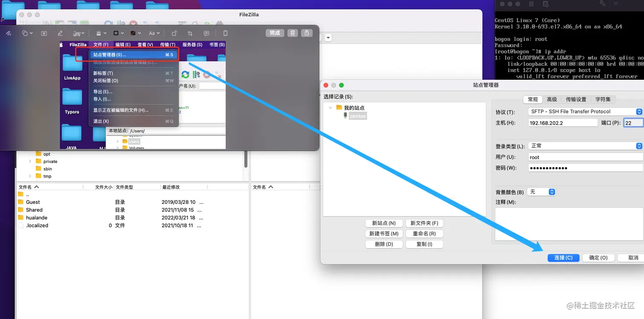Click the 端口 port field showing 22

pos(633,123)
